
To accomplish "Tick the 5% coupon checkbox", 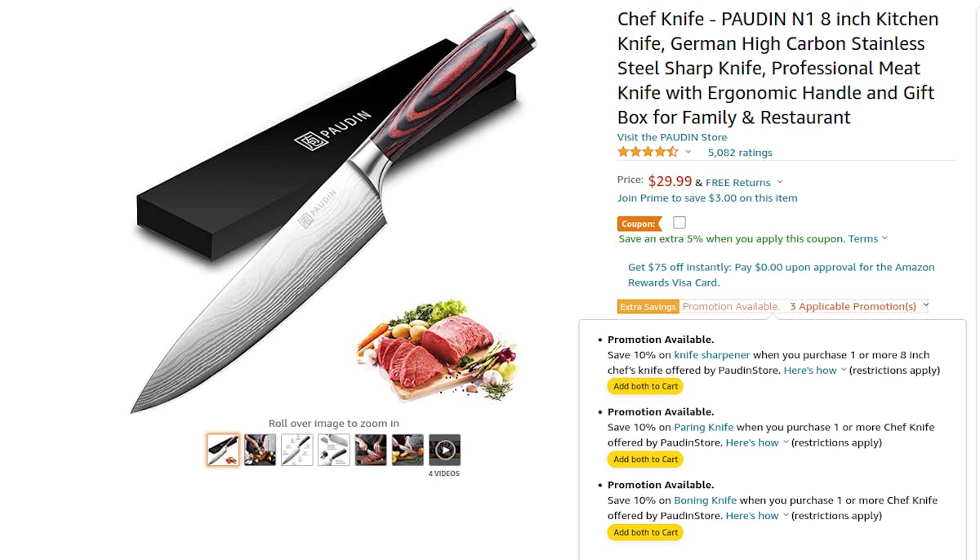I will 679,222.
